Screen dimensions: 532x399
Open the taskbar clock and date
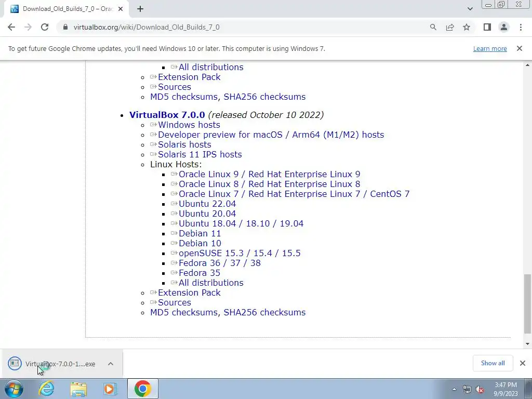[x=506, y=389]
